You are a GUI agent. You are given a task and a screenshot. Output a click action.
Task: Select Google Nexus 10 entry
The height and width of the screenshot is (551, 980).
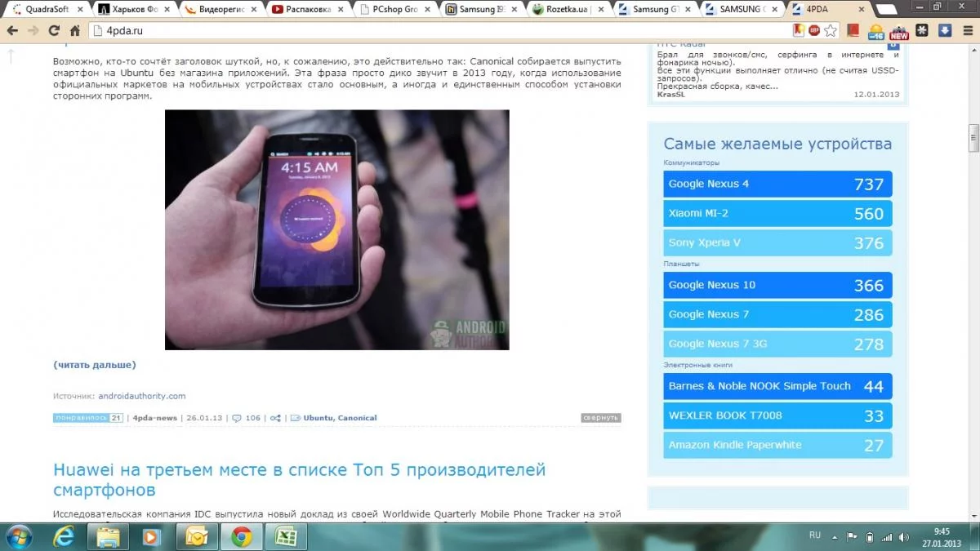777,285
